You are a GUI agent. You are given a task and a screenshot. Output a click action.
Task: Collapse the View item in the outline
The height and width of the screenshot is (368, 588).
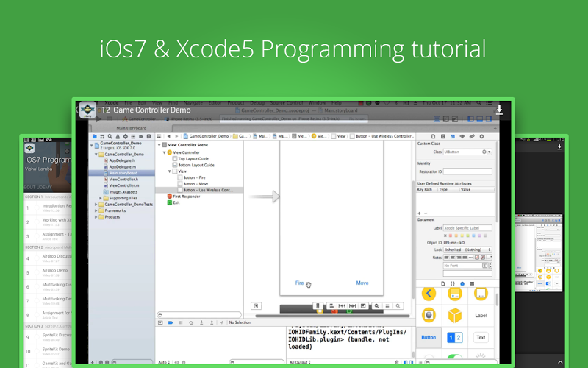point(170,171)
